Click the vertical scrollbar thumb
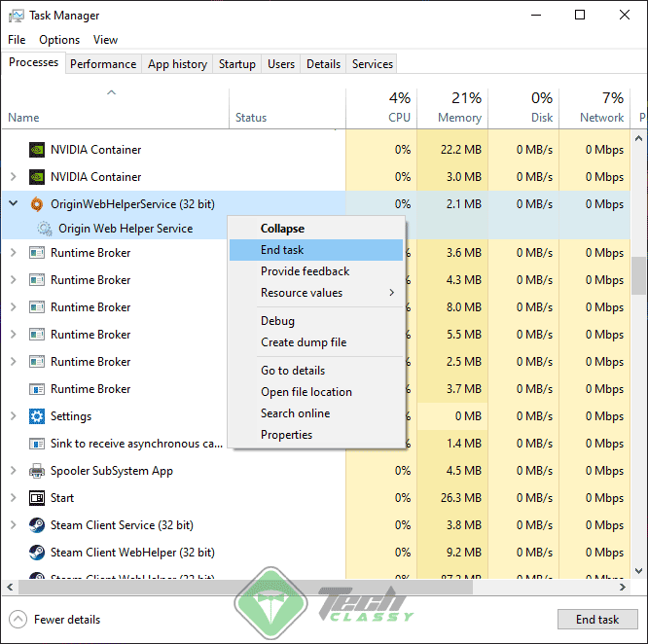This screenshot has width=648, height=644. 639,275
